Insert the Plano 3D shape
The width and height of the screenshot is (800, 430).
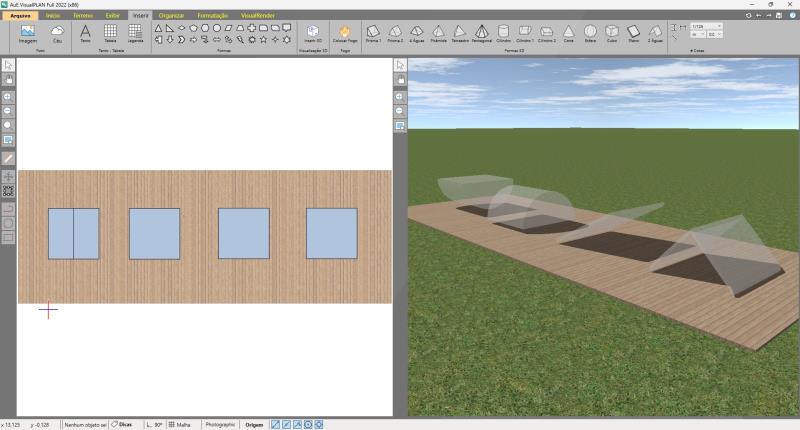(x=633, y=34)
